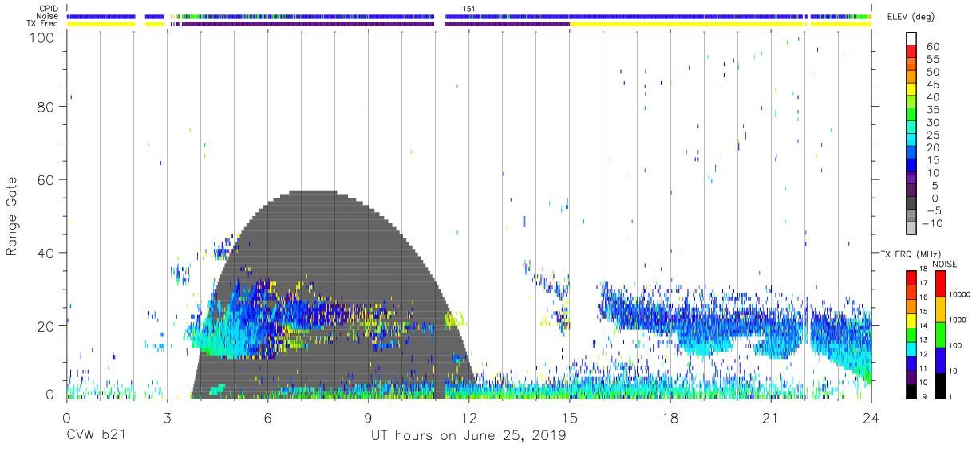Viewport: 980px width, 452px height.
Task: Click NOISE colorbar label '1000'
Action: coord(959,320)
